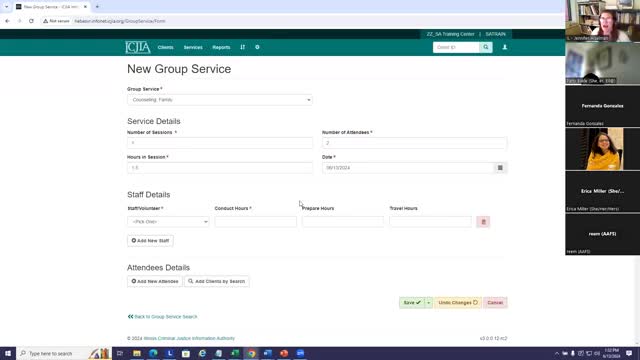Open the notifications icon in system tray

click(629, 353)
